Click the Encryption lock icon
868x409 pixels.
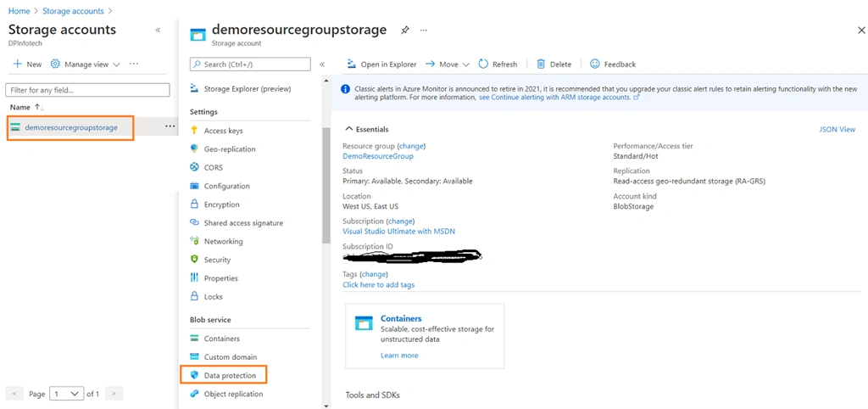(194, 204)
